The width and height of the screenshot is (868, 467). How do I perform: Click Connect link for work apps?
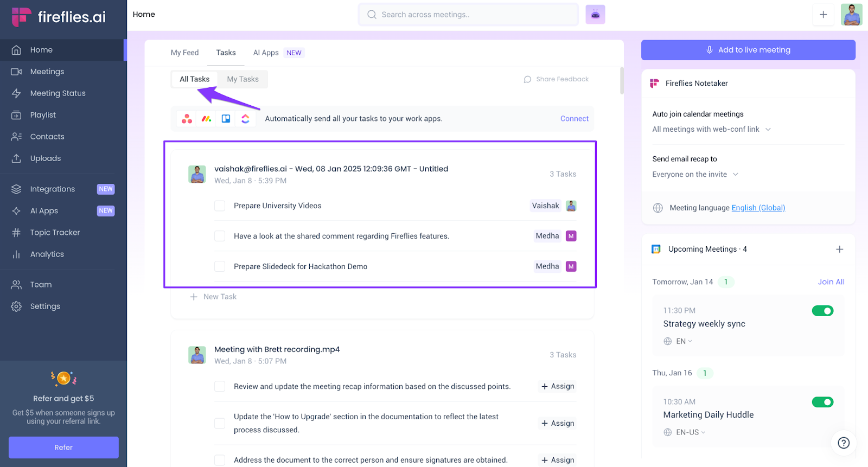pos(574,119)
